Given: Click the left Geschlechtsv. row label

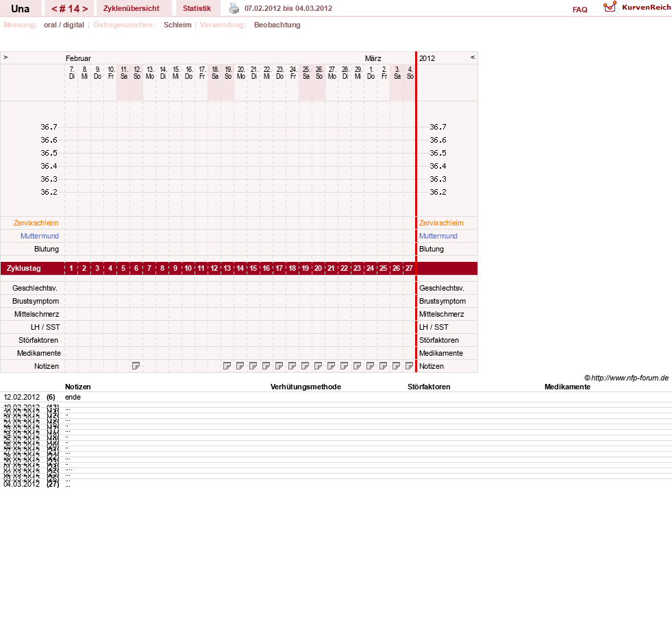Looking at the screenshot, I should pyautogui.click(x=35, y=289).
